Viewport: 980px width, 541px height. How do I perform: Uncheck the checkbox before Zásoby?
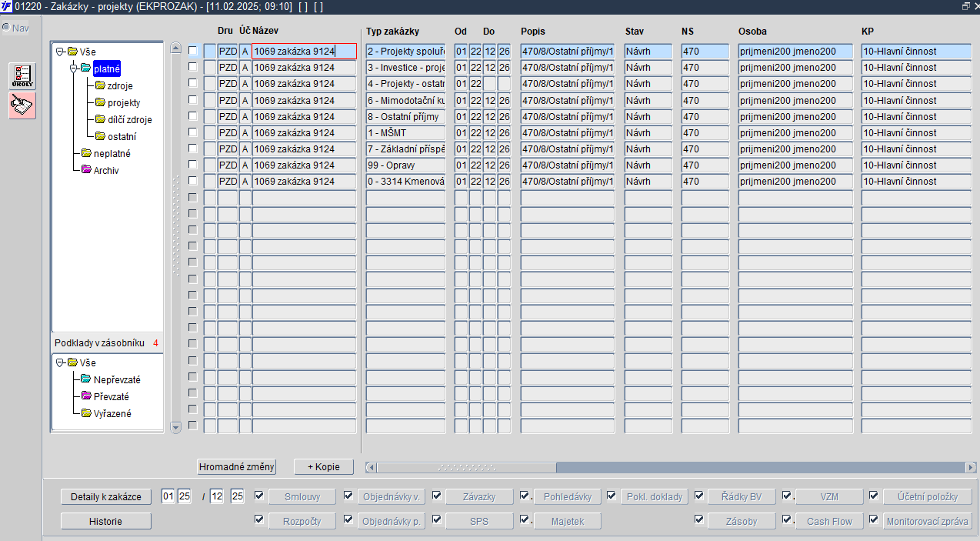(698, 519)
